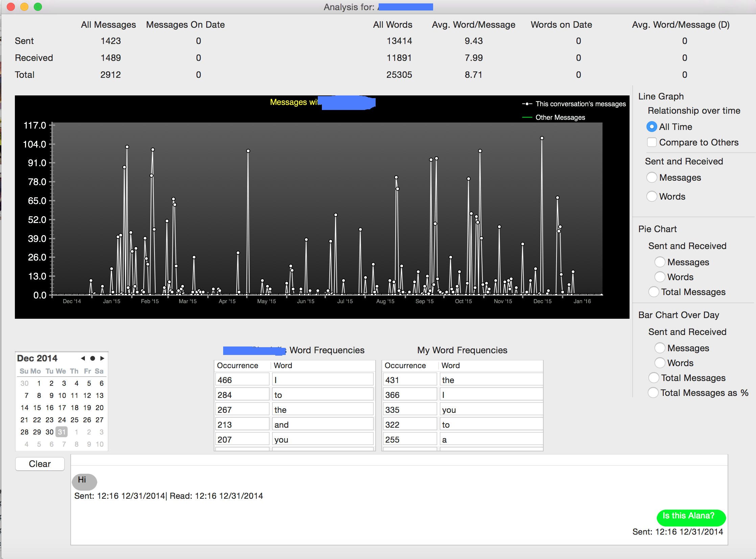The image size is (756, 559).
Task: Enable "Compare to Others"
Action: (652, 142)
